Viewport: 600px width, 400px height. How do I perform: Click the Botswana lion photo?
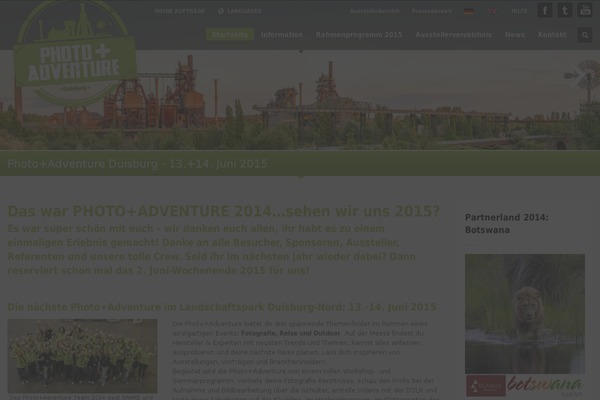525,314
